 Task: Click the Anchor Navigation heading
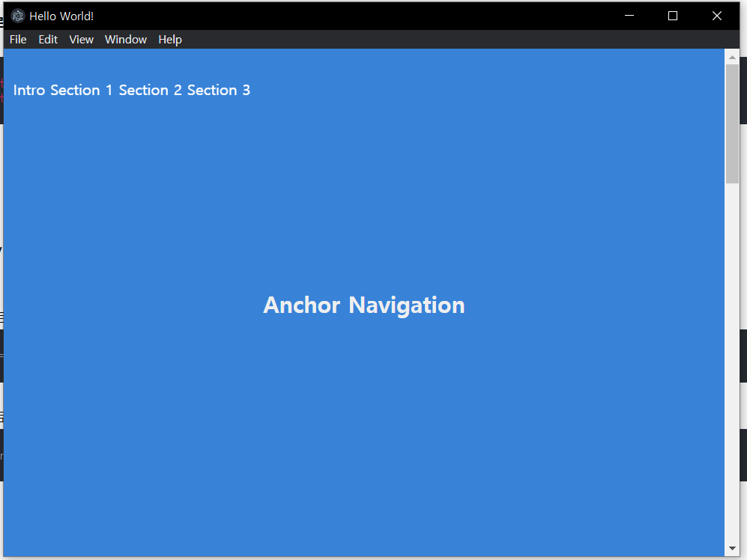(x=364, y=305)
